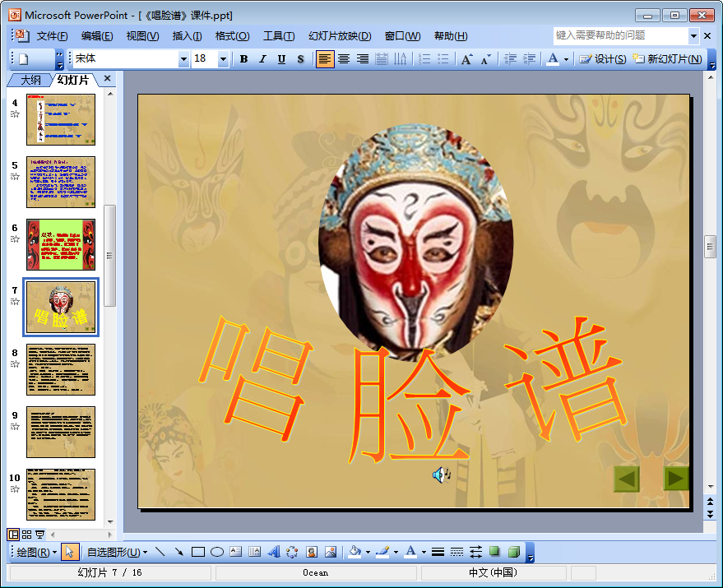Click the Change text direction icon

point(401,59)
